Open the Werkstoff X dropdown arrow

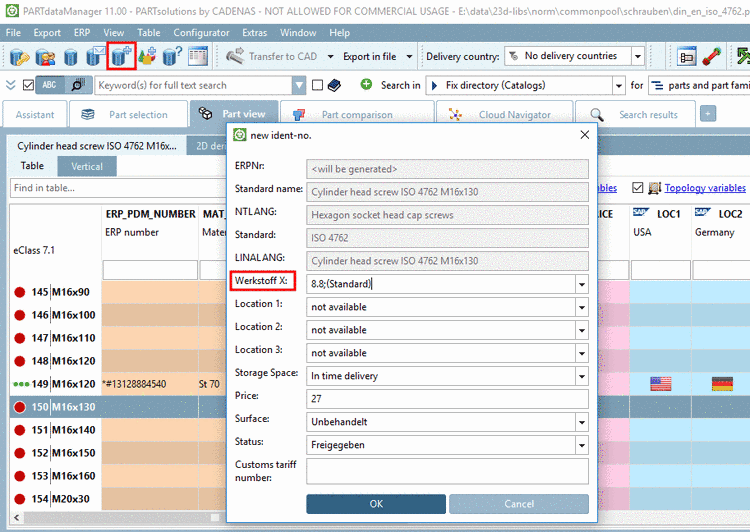point(582,284)
